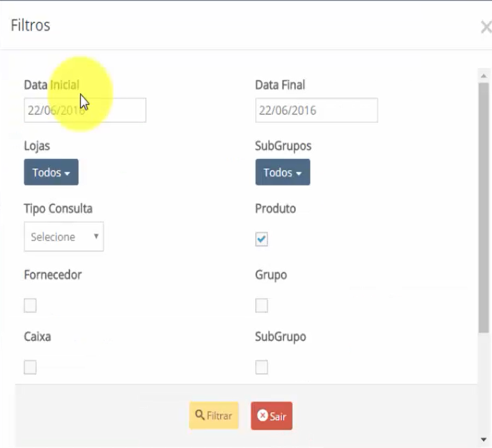Click the Tipo Consulta select arrow
492x448 pixels.
(x=96, y=236)
